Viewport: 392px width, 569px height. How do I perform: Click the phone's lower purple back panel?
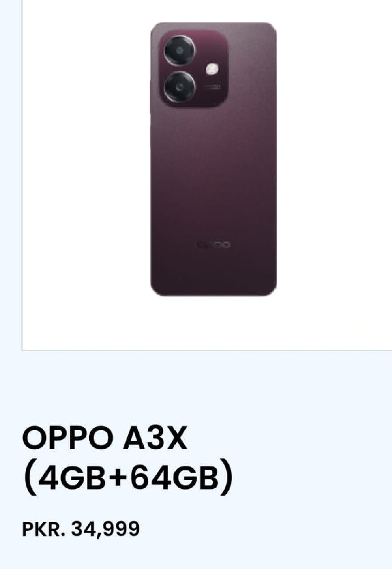[213, 203]
